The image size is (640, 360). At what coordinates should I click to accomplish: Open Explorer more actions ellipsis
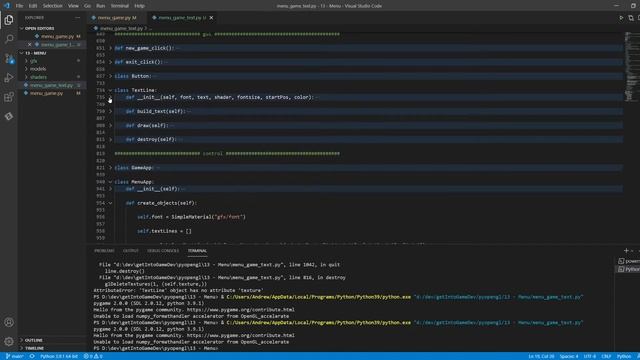78,18
